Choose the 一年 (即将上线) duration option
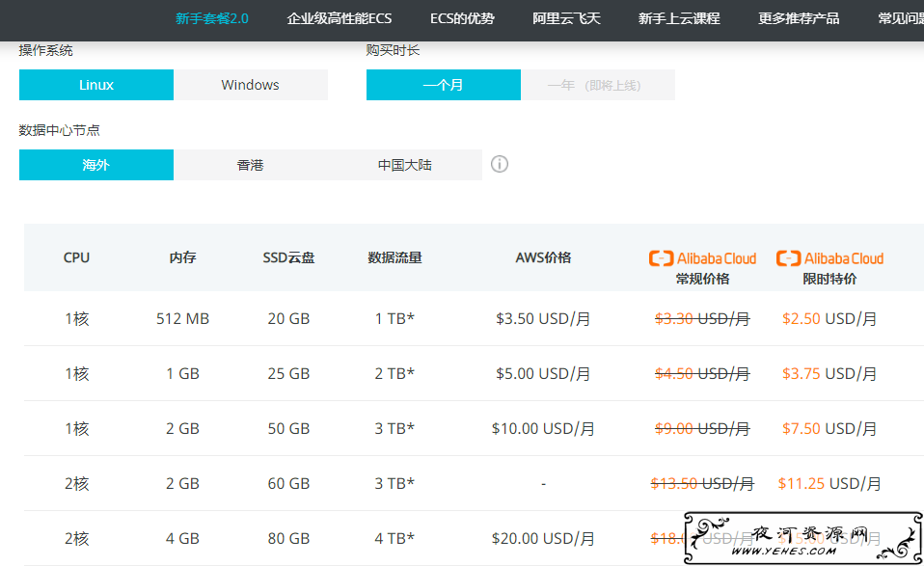Screen dimensions: 924x566 (598, 85)
